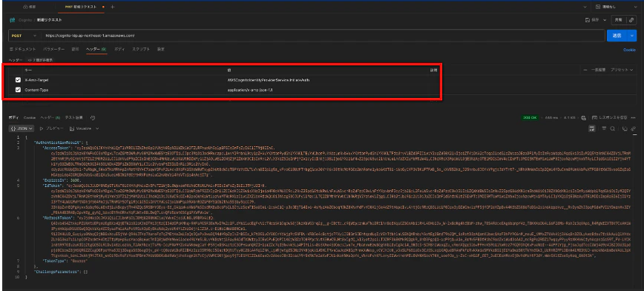Click the blue 送信 send button
The width and height of the screenshot is (644, 291).
click(x=617, y=36)
